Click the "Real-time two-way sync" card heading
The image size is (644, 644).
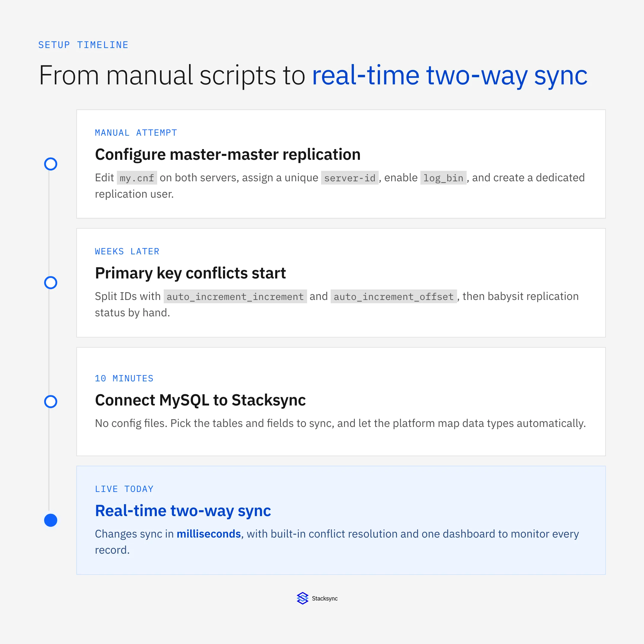pos(183,511)
